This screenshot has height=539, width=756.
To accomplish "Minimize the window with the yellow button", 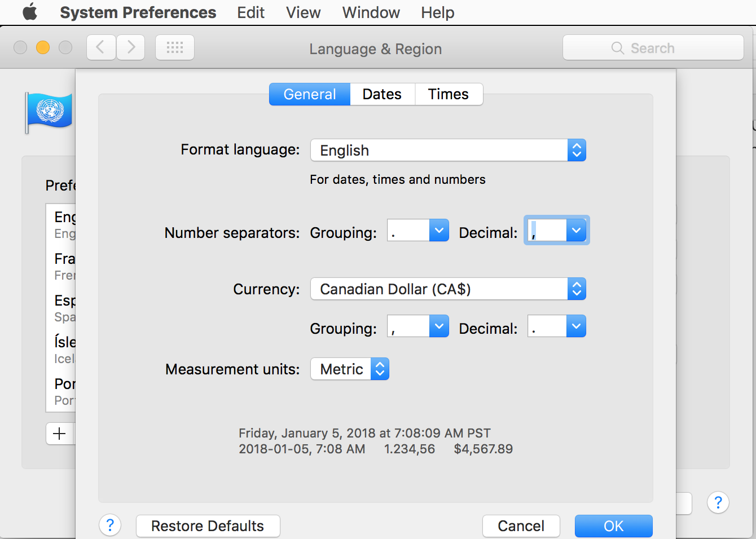I will click(x=43, y=47).
